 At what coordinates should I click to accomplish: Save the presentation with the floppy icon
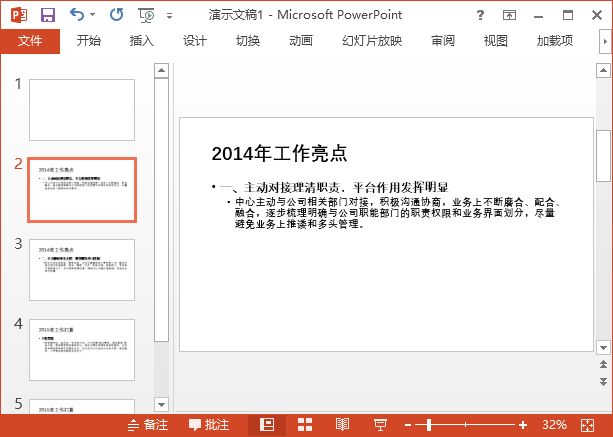coord(48,15)
